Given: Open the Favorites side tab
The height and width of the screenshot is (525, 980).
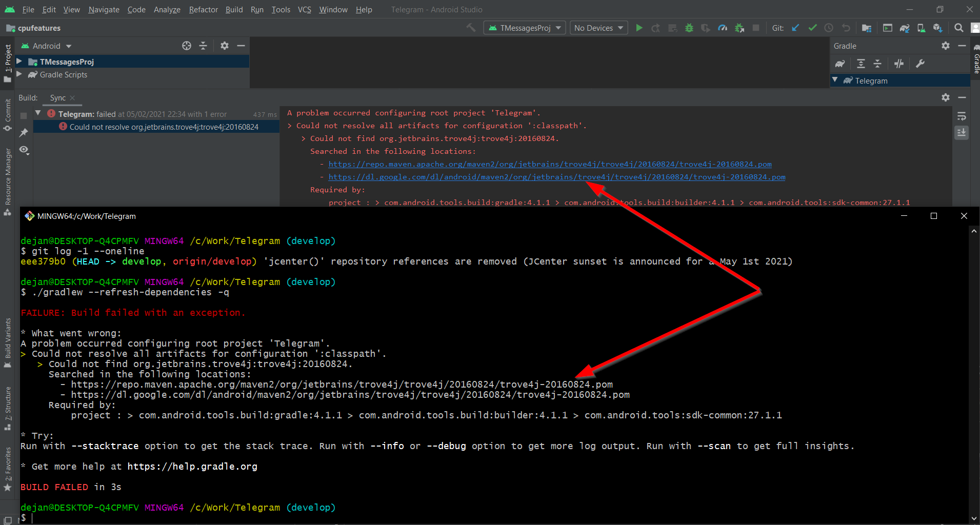Looking at the screenshot, I should coord(8,469).
